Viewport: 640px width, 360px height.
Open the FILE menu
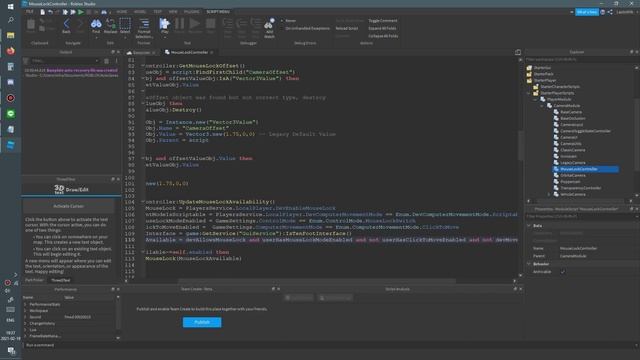30,12
